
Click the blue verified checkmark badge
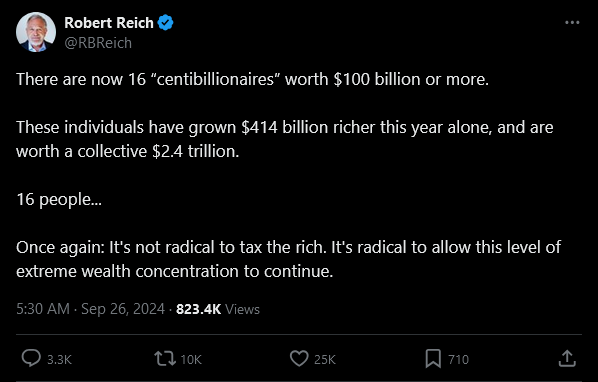166,23
